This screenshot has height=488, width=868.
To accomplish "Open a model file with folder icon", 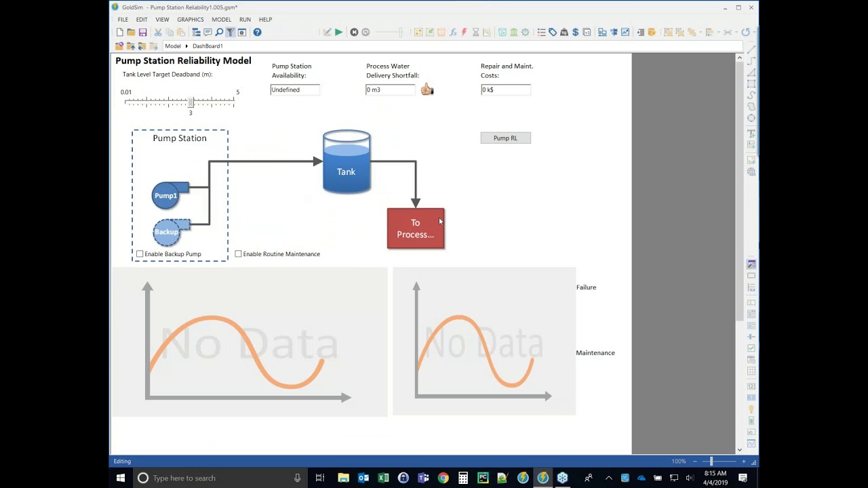I will (131, 32).
